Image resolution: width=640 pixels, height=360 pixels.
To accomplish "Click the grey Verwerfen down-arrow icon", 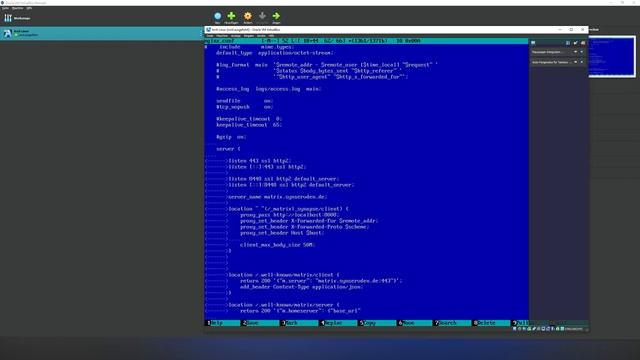I will tap(262, 16).
